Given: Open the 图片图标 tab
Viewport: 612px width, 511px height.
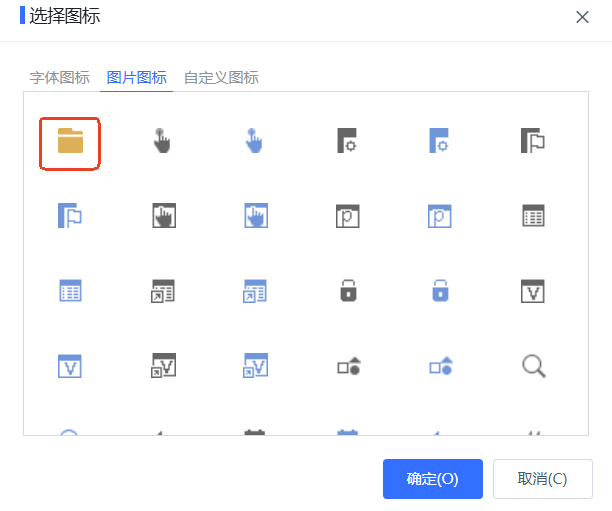Looking at the screenshot, I should tap(137, 78).
